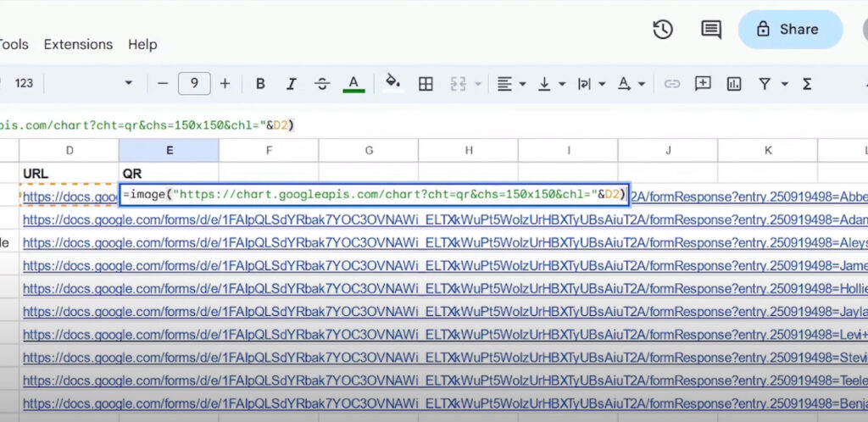868x422 pixels.
Task: Select column E header
Action: [169, 151]
